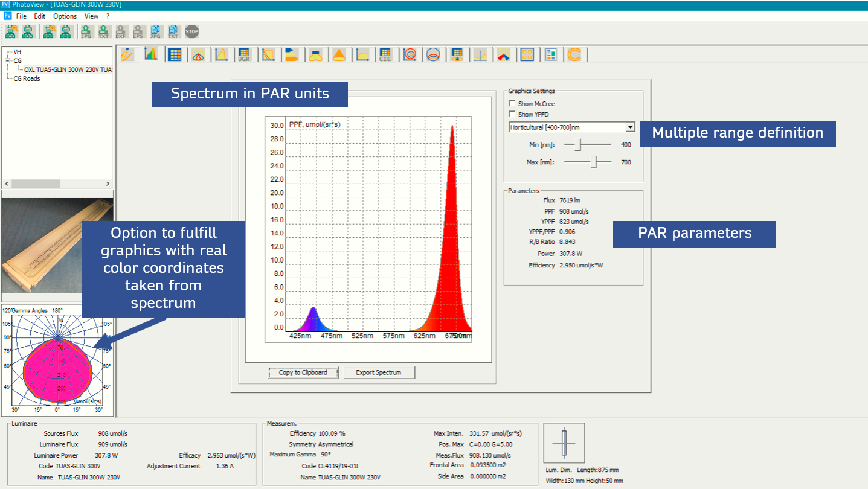Open the UGR table tab icon
The height and width of the screenshot is (489, 868).
(x=244, y=54)
